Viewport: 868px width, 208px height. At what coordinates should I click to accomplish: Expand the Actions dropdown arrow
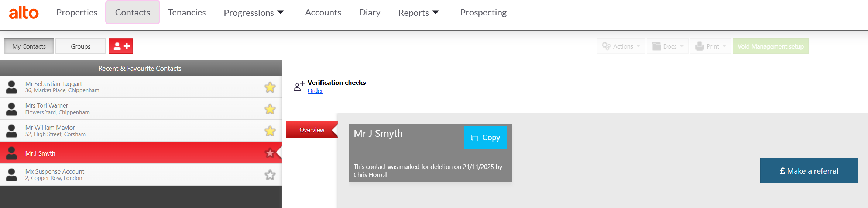(x=638, y=46)
